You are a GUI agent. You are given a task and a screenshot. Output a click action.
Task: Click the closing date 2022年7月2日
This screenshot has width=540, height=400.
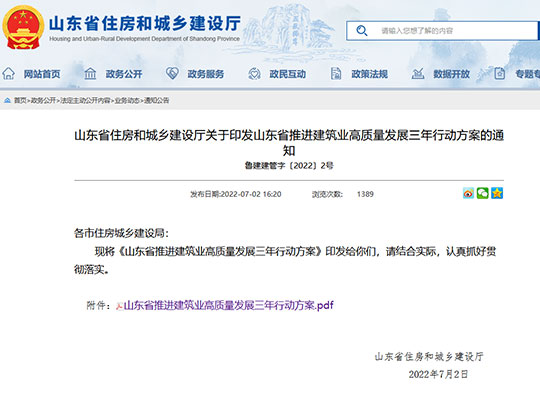point(438,375)
